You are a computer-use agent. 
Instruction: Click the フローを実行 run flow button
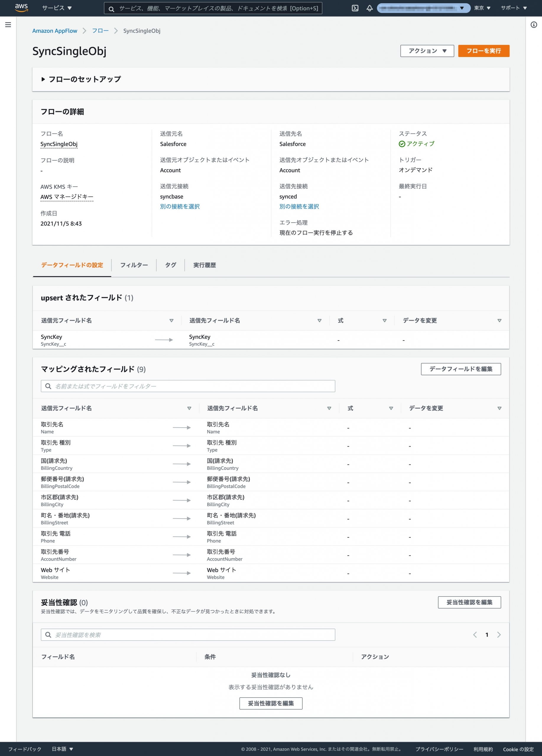point(483,51)
